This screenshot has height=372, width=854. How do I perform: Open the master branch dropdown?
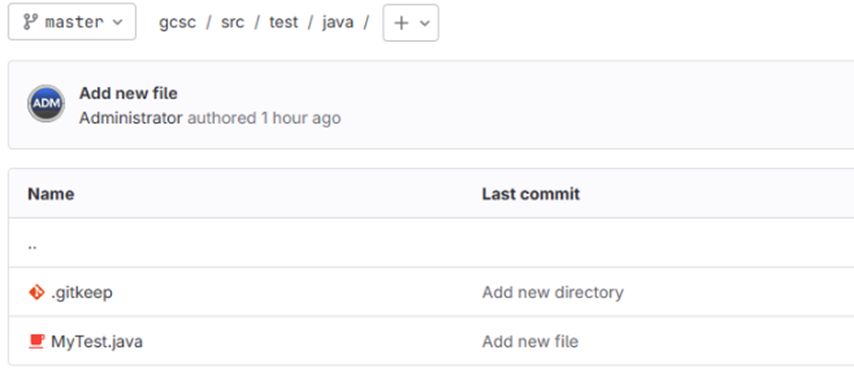click(x=72, y=22)
